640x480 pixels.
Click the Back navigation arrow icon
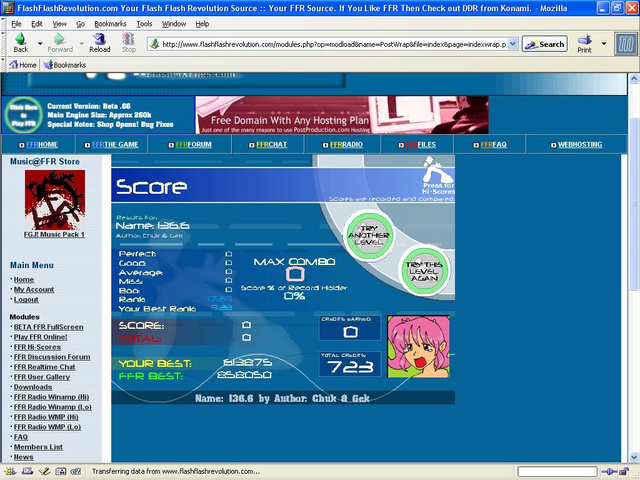20,40
